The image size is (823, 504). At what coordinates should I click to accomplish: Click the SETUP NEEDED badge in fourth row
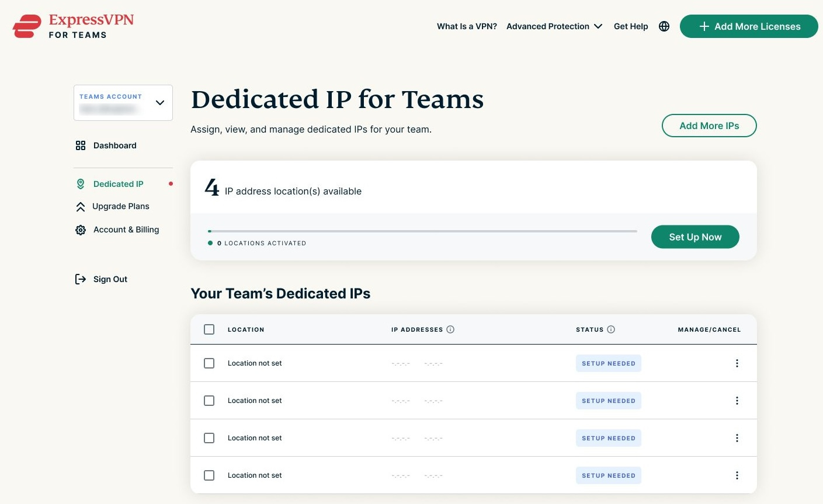tap(609, 475)
